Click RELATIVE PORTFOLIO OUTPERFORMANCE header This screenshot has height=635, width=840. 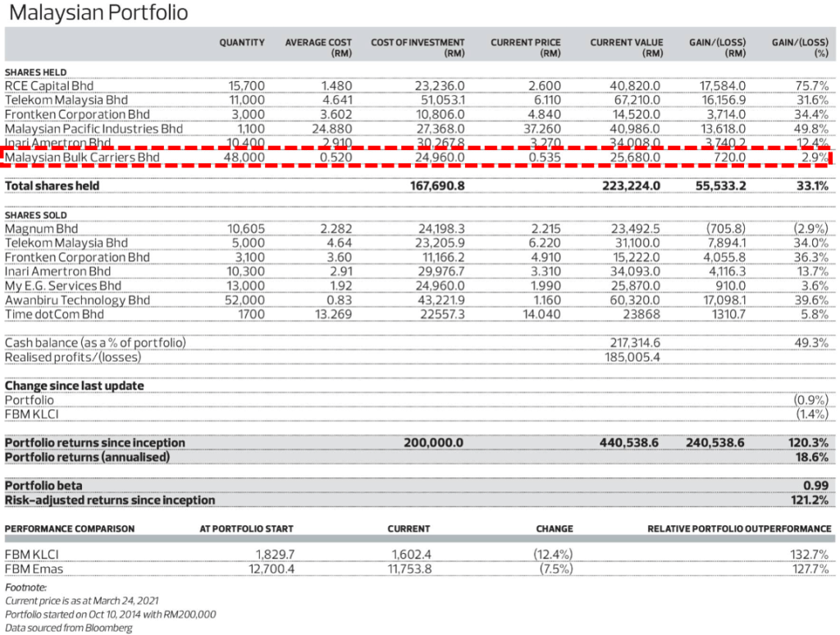coord(739,529)
